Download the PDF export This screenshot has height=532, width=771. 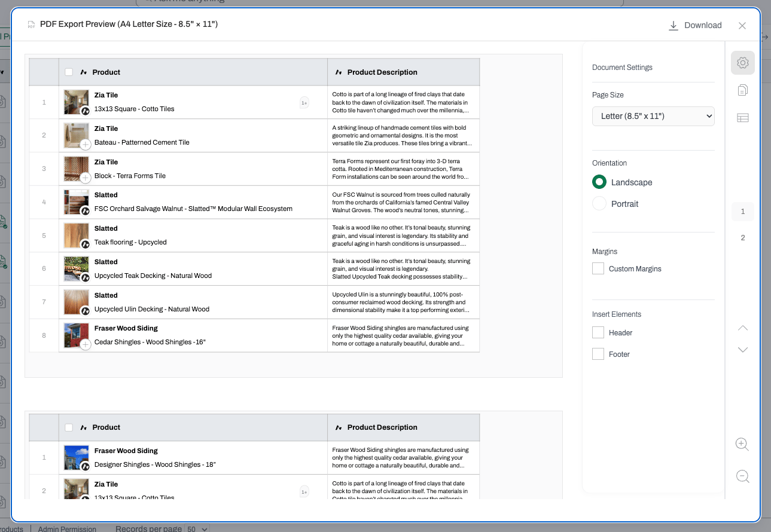695,25
